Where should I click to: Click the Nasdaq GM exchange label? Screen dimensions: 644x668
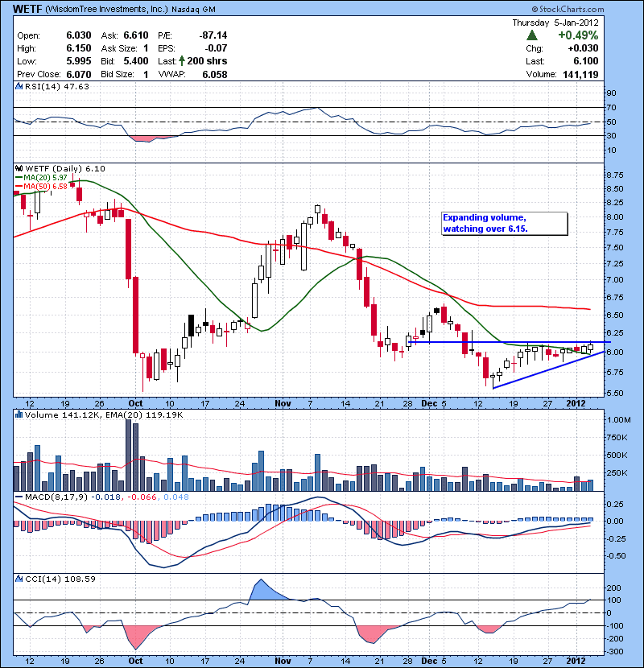(x=193, y=10)
